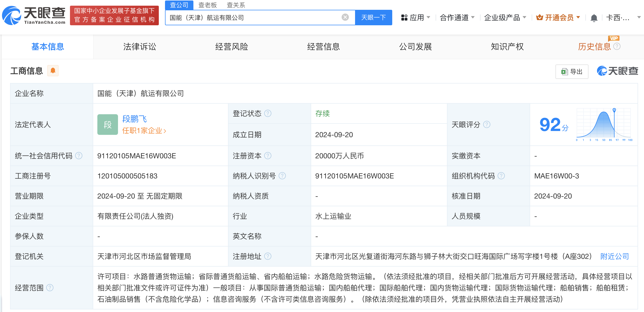Open the 经营风险 tab
Screen dimensions: 644x312
[232, 47]
